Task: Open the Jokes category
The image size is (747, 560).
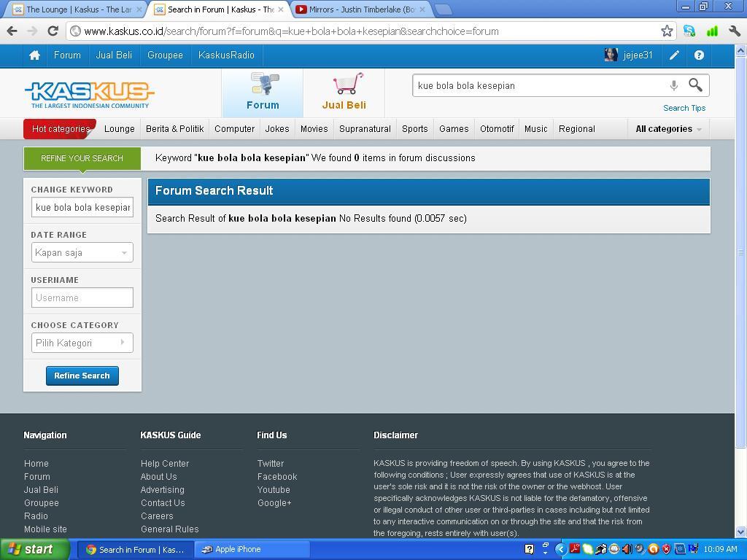Action: point(276,129)
